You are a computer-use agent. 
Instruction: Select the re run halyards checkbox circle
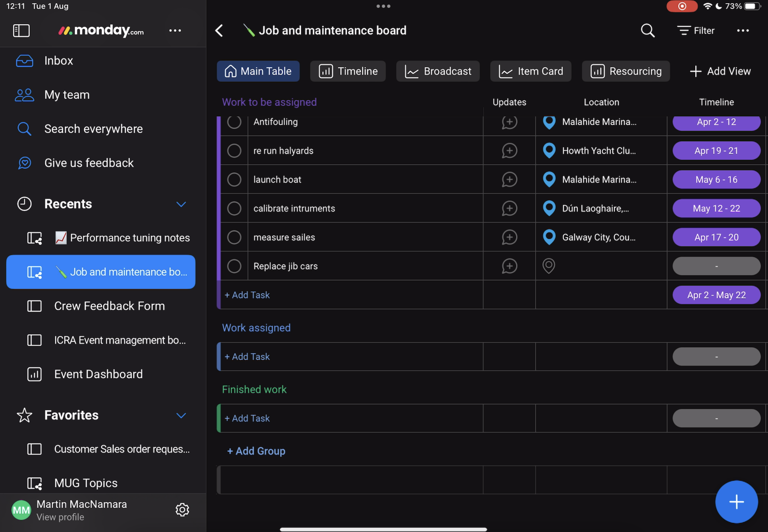point(234,151)
